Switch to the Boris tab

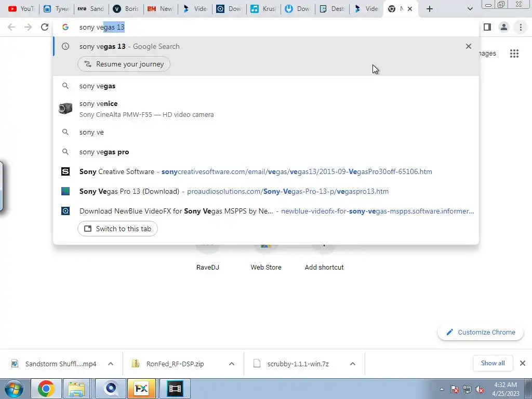(x=126, y=9)
